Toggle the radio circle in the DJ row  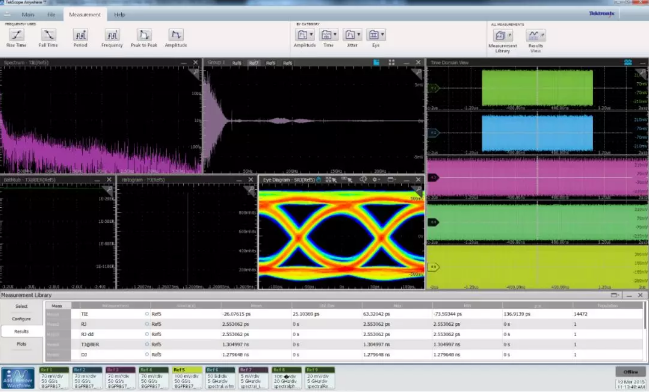point(147,354)
